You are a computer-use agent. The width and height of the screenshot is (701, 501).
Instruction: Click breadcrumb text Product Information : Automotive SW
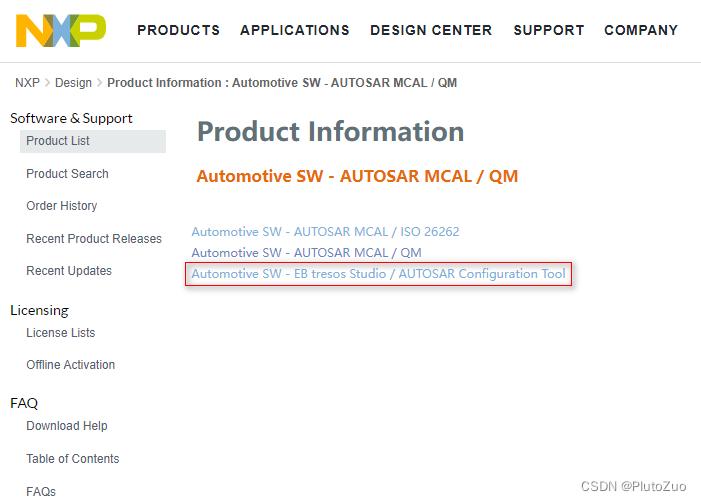[x=282, y=83]
